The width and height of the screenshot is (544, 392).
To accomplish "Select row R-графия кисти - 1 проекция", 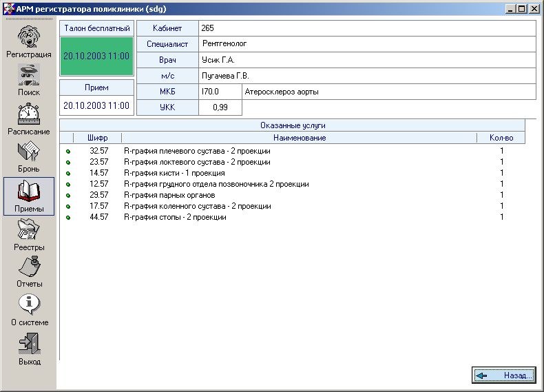I will 293,173.
